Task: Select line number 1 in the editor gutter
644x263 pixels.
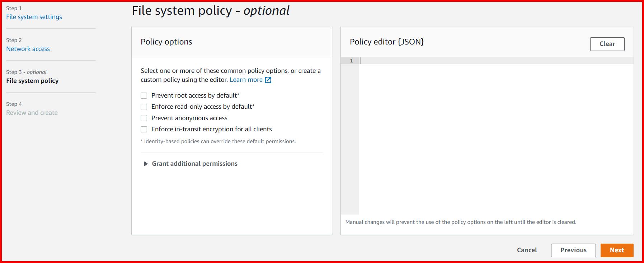Action: [351, 60]
